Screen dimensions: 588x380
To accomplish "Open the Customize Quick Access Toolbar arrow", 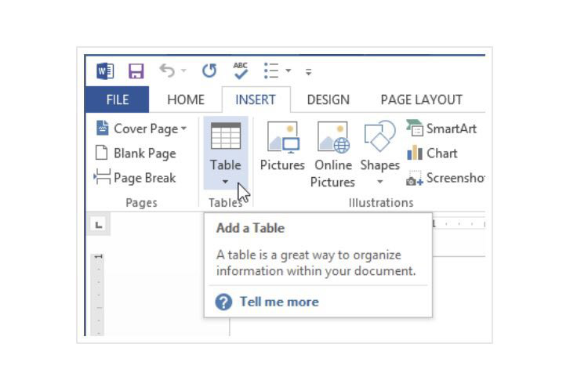I will (309, 72).
